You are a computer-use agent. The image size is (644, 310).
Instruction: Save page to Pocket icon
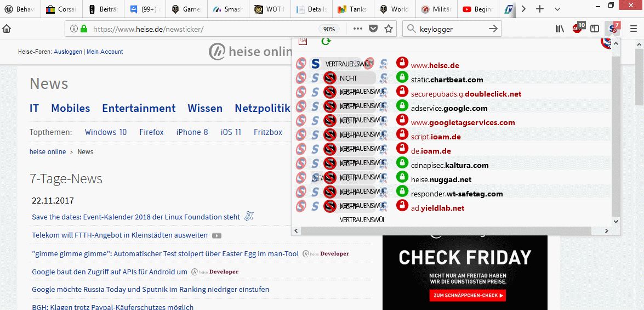coord(373,29)
